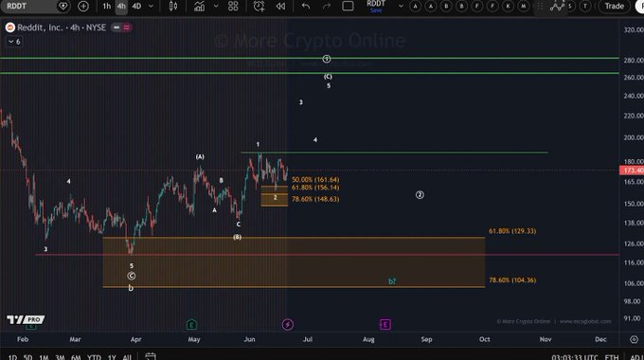Viewport: 644px width, 360px height.
Task: Select the teal b? wave label
Action: coord(392,281)
